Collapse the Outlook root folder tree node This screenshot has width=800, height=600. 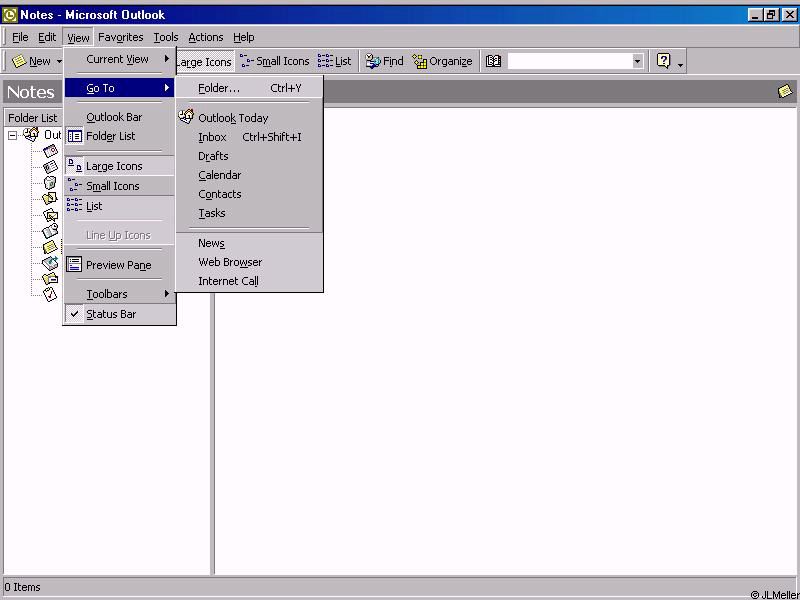coord(13,135)
